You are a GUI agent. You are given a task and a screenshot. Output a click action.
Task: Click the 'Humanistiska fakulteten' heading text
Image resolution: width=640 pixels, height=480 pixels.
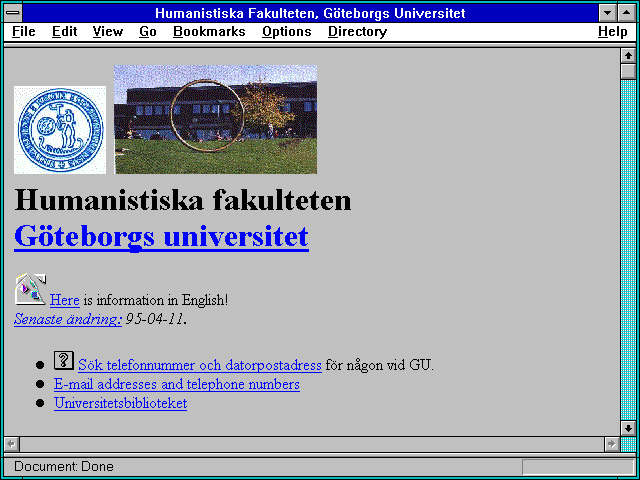[x=182, y=200]
